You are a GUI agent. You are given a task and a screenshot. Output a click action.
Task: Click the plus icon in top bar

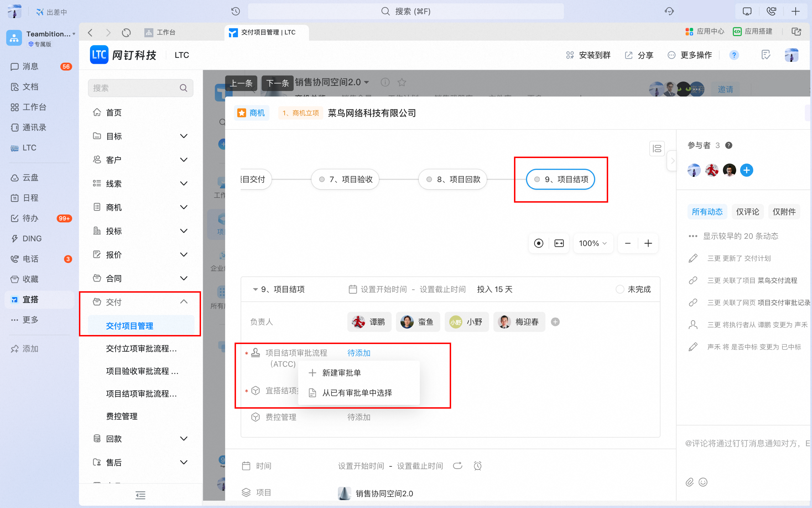(796, 11)
